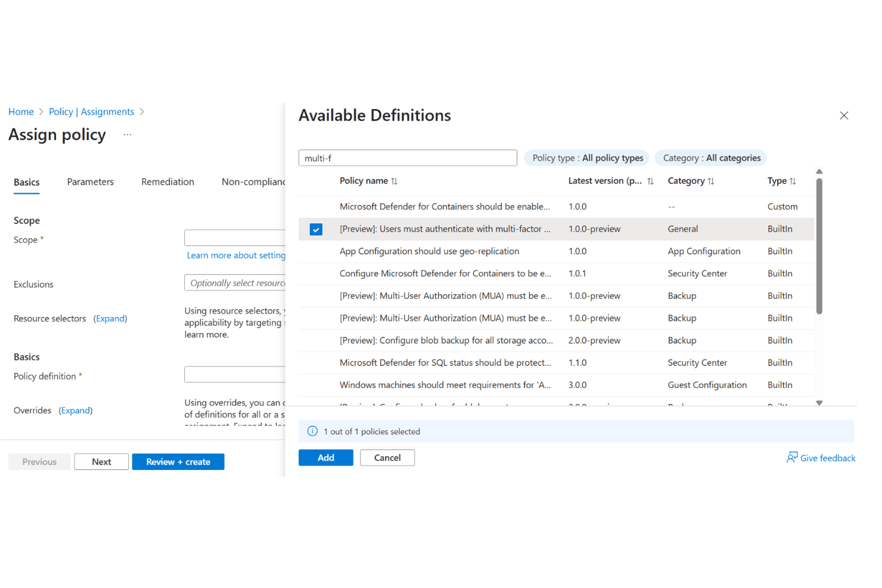Click the Guest Configuration category cell

[707, 385]
